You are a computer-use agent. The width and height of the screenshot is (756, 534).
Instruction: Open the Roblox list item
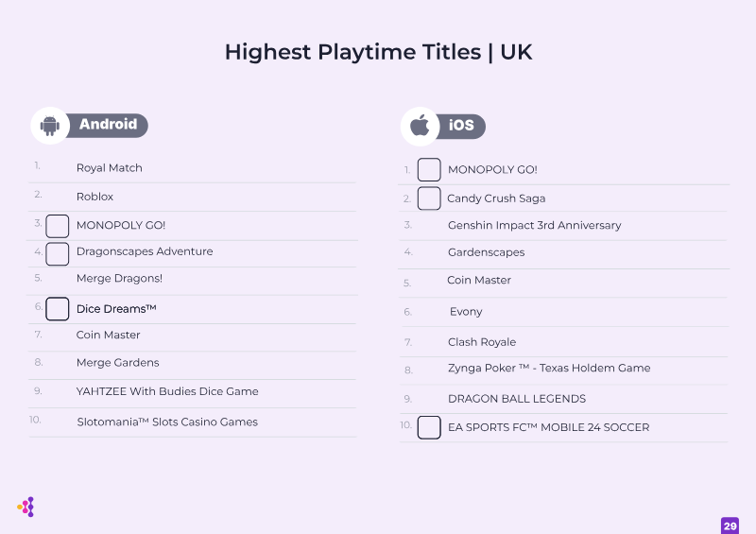point(95,197)
